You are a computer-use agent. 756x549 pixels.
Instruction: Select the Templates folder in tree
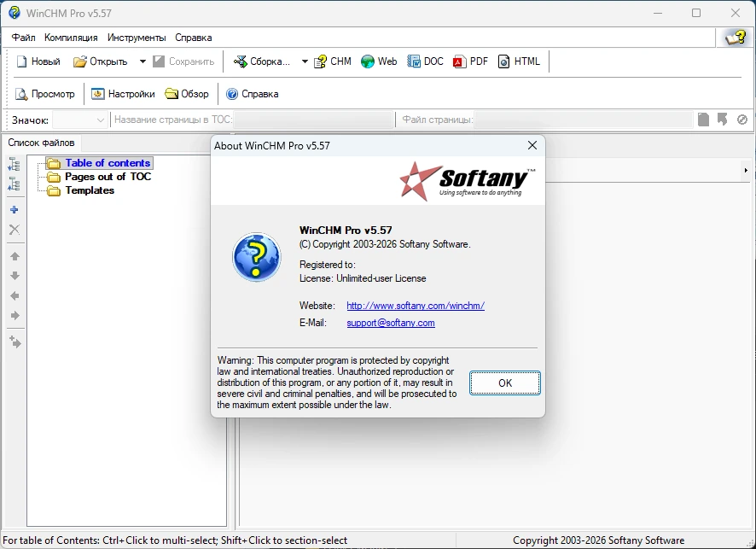click(x=90, y=190)
